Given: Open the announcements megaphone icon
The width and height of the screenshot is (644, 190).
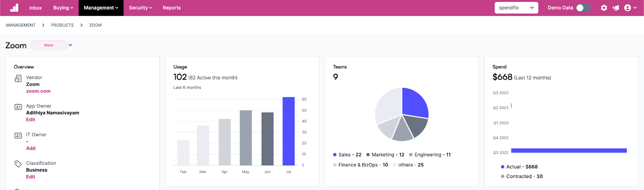Looking at the screenshot, I should pos(616,8).
